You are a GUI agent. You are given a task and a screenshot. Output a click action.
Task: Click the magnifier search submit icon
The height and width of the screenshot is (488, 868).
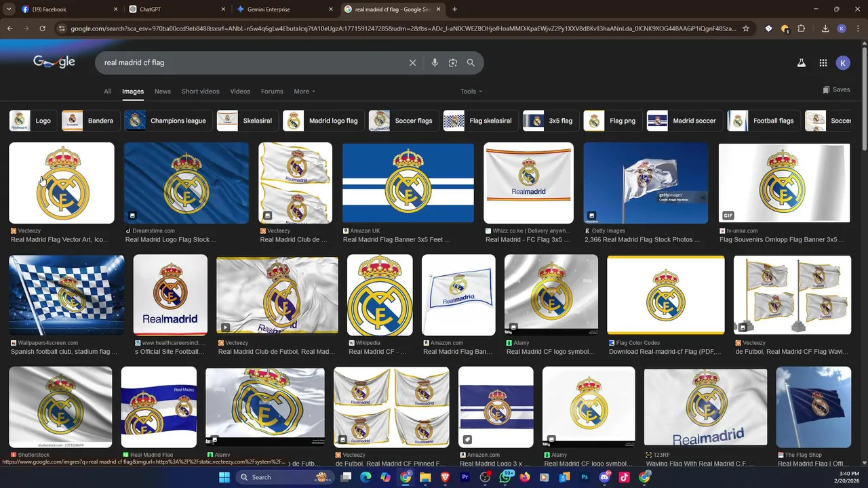pos(471,62)
